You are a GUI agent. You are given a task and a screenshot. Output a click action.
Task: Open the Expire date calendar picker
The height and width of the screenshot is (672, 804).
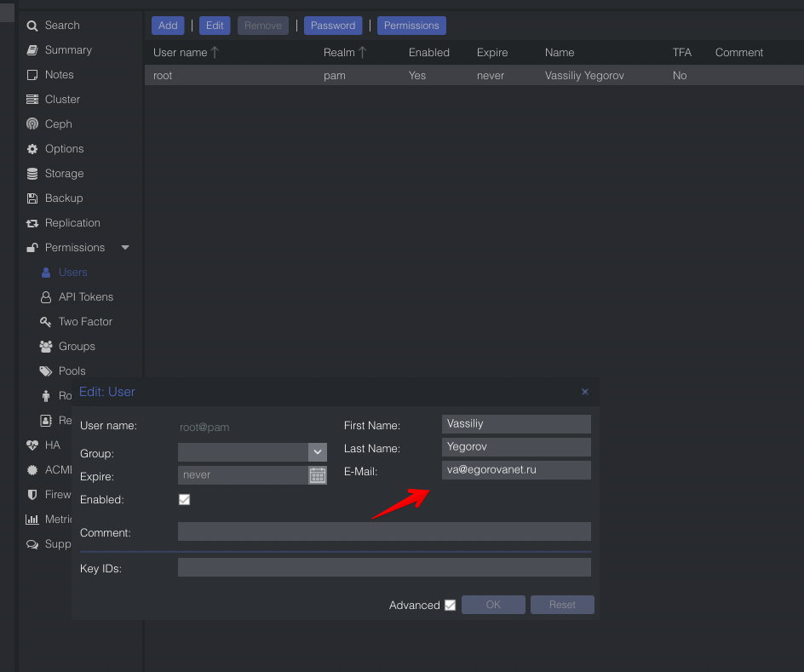point(318,475)
